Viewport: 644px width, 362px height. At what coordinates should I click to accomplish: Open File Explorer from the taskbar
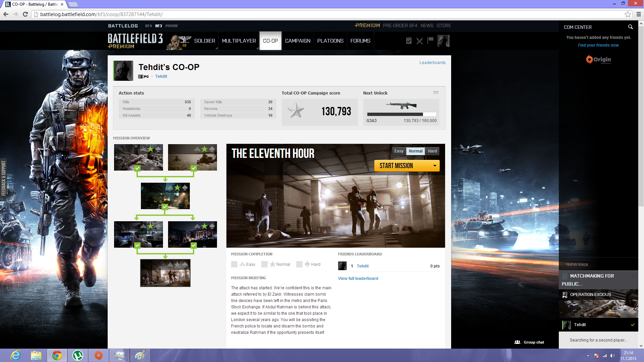pyautogui.click(x=36, y=355)
